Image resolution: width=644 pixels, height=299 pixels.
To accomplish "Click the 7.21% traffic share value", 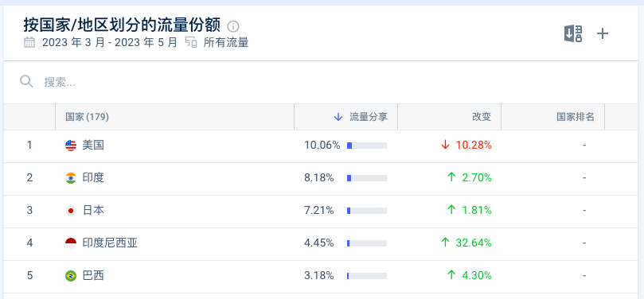I will (318, 211).
